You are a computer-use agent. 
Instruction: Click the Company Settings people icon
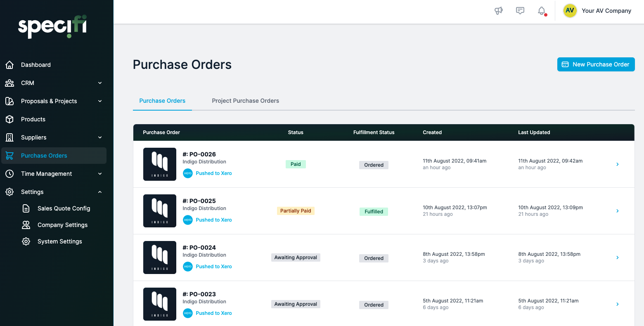26,225
